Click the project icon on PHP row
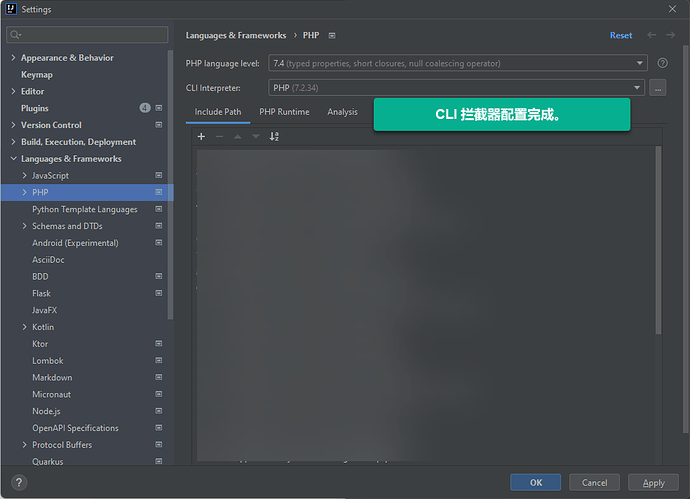This screenshot has height=499, width=690. pos(159,192)
